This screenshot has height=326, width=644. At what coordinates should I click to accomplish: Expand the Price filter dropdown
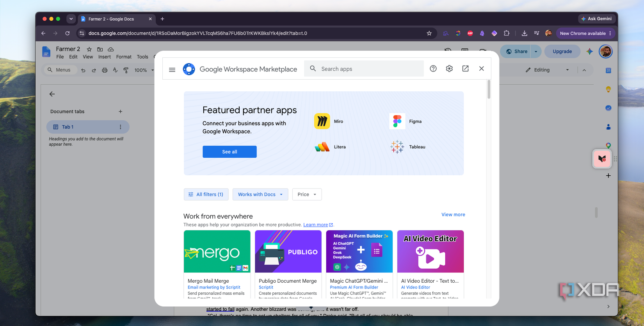307,194
